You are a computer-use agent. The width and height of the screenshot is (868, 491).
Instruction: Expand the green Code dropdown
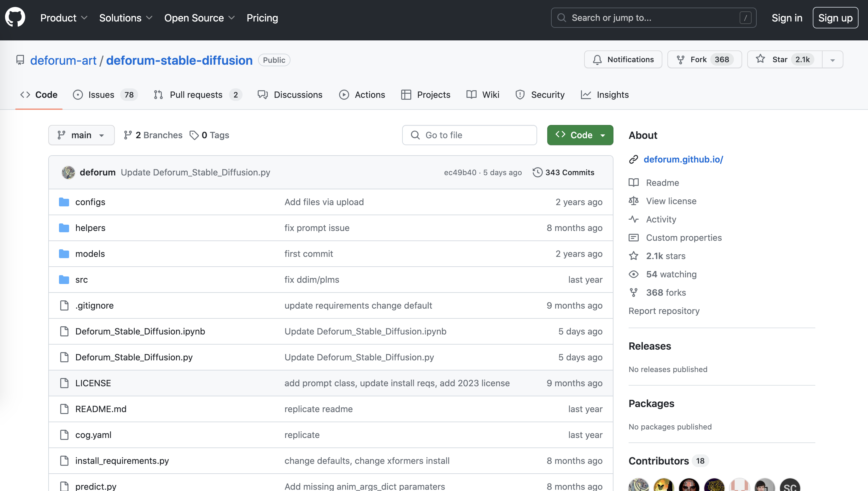tap(580, 135)
